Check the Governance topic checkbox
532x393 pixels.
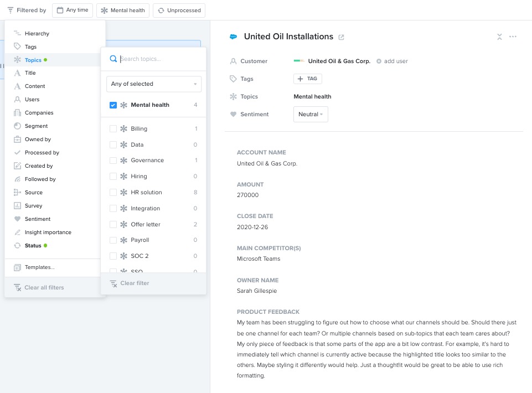[113, 160]
